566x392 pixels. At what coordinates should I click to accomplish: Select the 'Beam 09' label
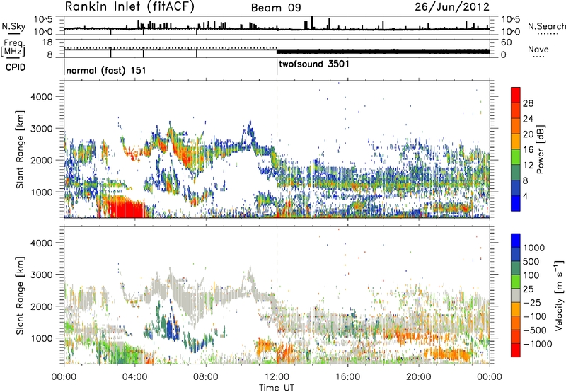[276, 8]
